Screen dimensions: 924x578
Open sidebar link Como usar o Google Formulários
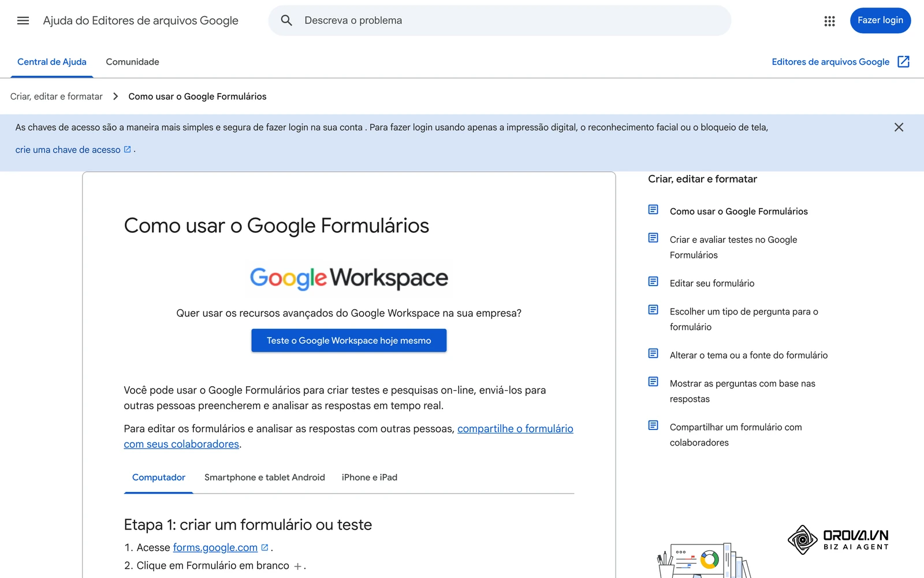[739, 212]
